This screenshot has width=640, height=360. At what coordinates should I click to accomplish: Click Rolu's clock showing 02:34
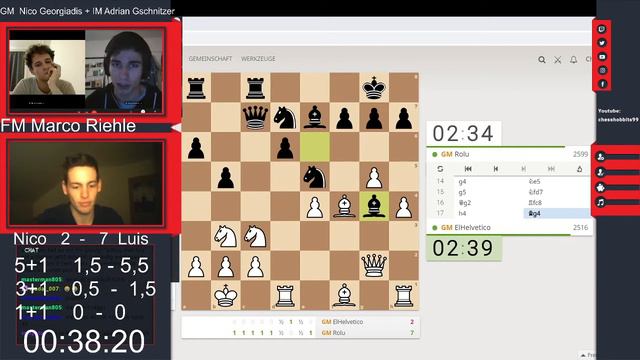pyautogui.click(x=464, y=133)
